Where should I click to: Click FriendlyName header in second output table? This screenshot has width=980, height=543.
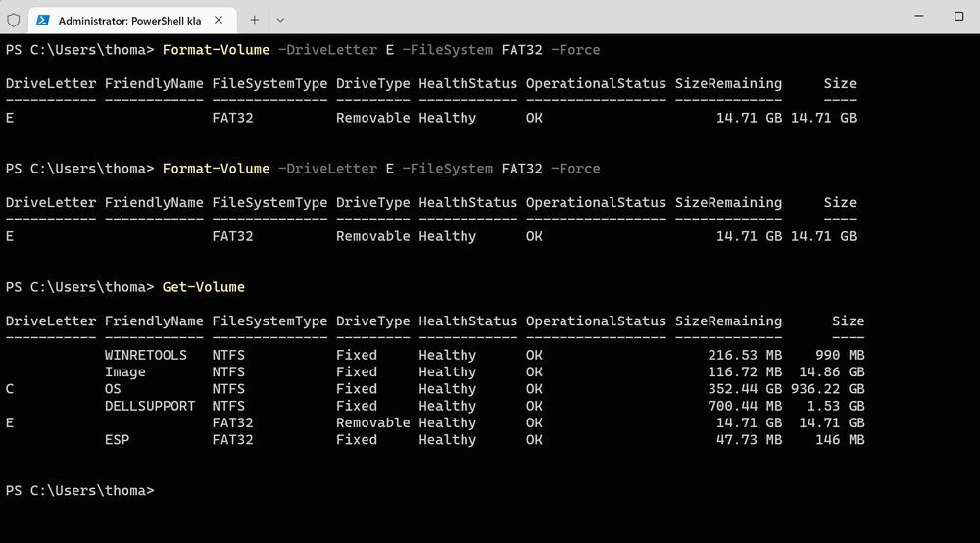[x=154, y=203]
